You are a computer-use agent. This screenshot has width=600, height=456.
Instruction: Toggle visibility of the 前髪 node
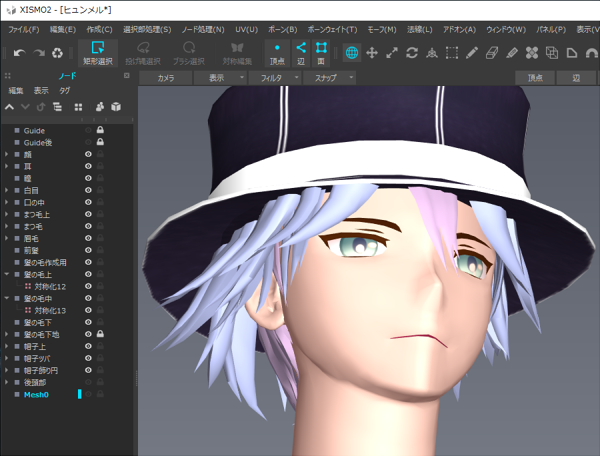[x=88, y=250]
